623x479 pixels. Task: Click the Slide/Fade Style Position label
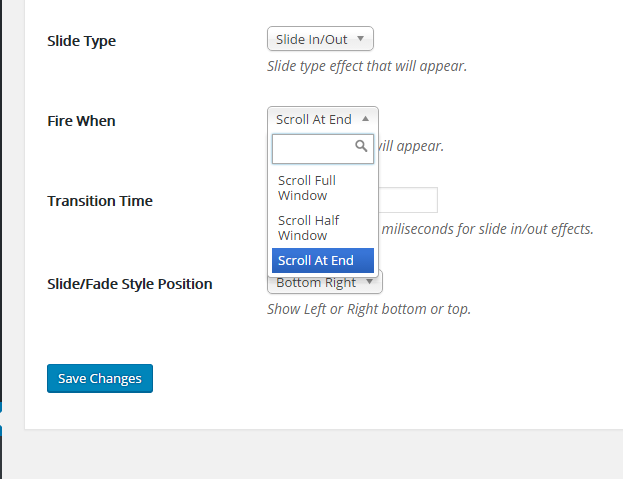pos(129,284)
